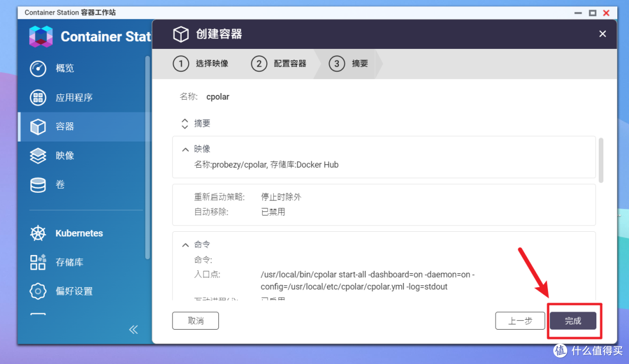Cancel container creation with 取消 button
Image resolution: width=629 pixels, height=364 pixels.
[195, 320]
